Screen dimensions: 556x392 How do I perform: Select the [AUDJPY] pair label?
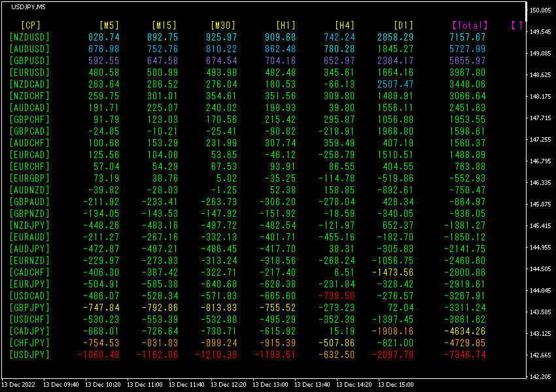coord(29,248)
